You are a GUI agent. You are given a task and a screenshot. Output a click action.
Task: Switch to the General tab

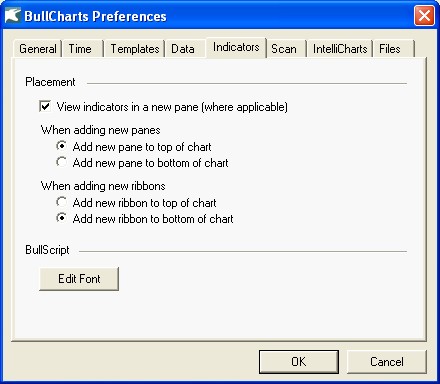(38, 49)
